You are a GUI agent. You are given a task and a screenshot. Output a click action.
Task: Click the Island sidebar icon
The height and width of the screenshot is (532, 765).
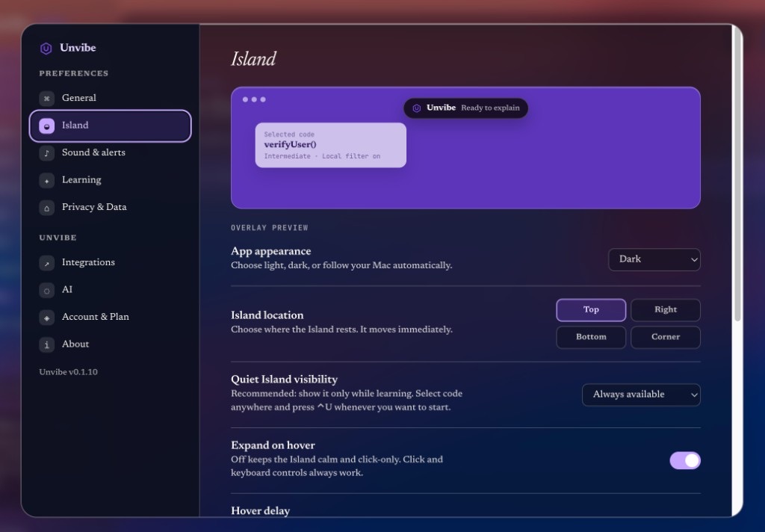pyautogui.click(x=47, y=126)
